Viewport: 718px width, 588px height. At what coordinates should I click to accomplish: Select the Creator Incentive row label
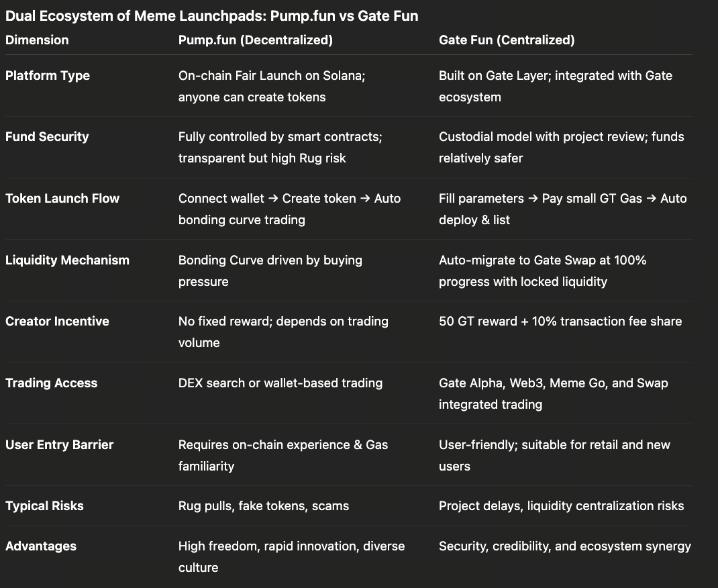[x=57, y=322]
